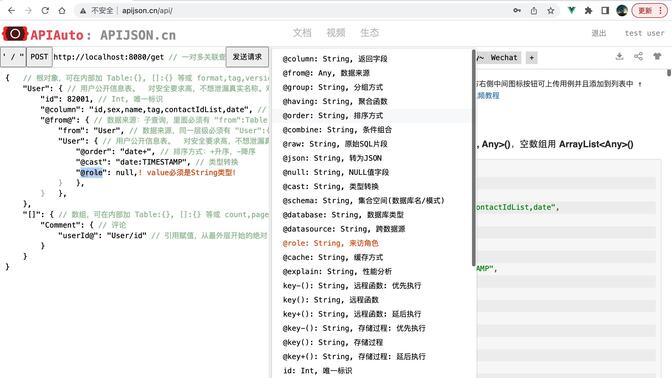The image size is (672, 378).
Task: Open the Vue devtools extension
Action: (571, 11)
